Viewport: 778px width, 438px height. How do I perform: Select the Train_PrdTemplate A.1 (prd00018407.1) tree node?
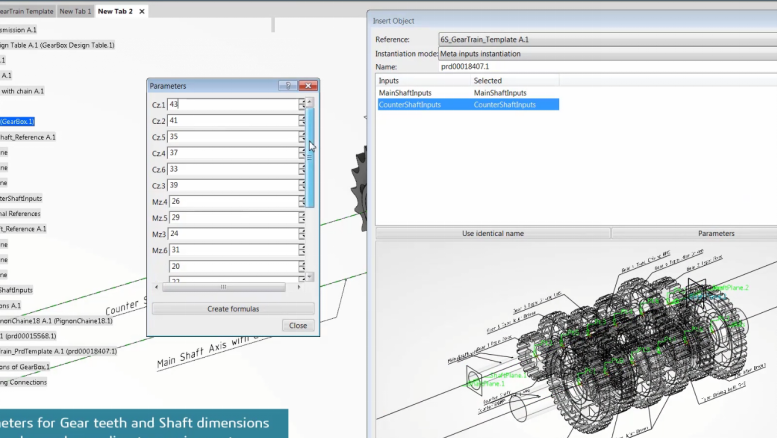pyautogui.click(x=59, y=351)
